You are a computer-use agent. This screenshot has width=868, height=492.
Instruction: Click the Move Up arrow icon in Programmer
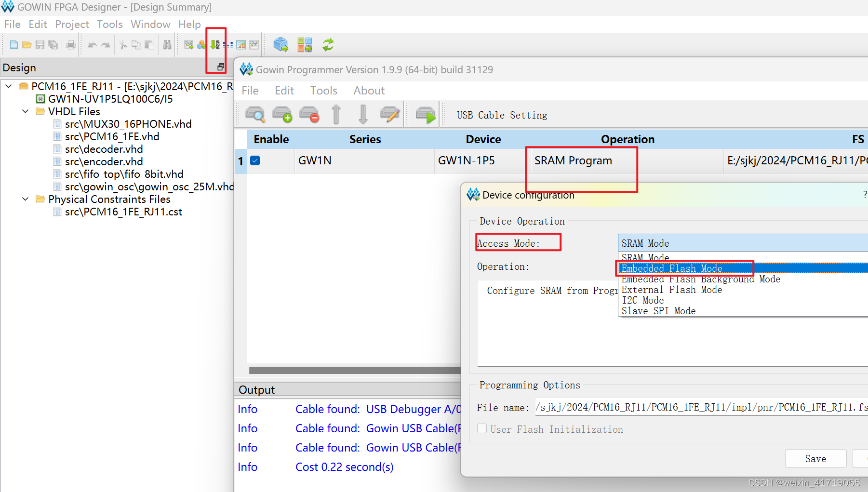click(x=336, y=115)
